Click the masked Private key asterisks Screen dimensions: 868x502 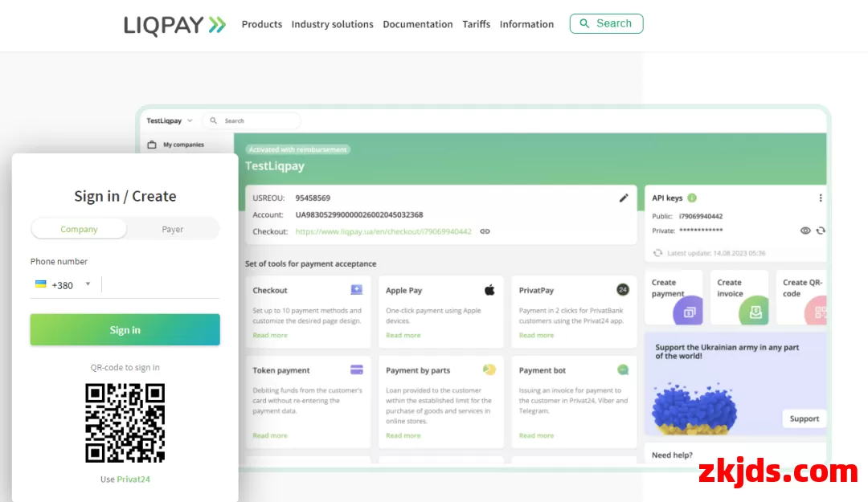pos(701,231)
